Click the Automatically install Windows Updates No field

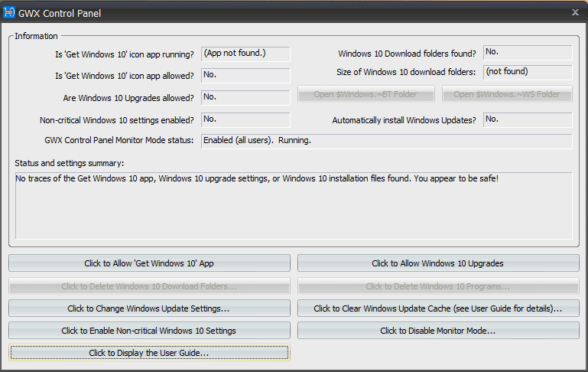pos(528,119)
